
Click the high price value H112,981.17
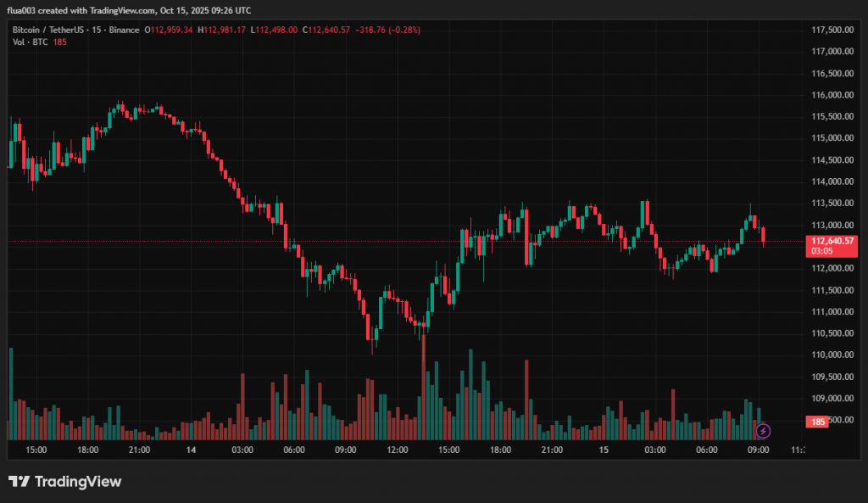pos(222,30)
